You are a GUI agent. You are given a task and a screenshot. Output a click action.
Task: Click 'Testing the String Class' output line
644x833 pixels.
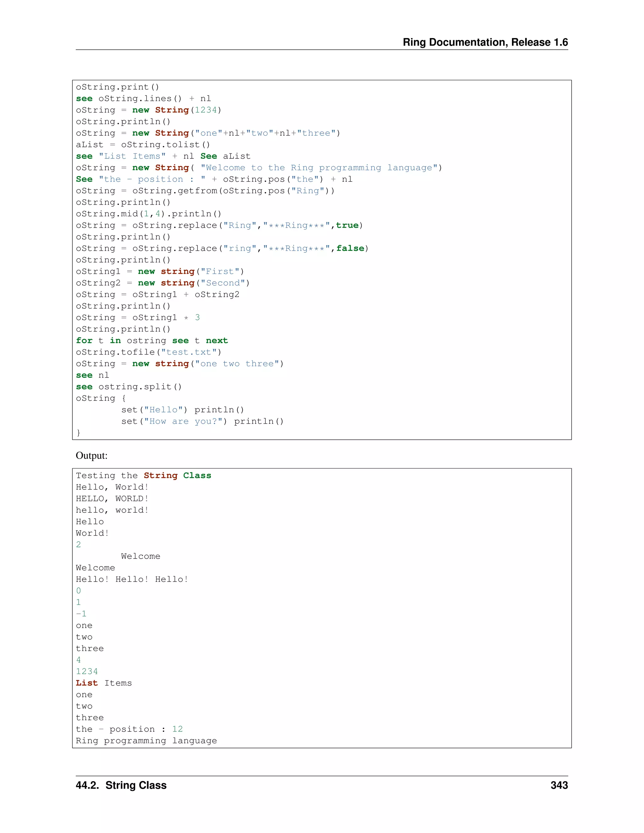pos(143,475)
